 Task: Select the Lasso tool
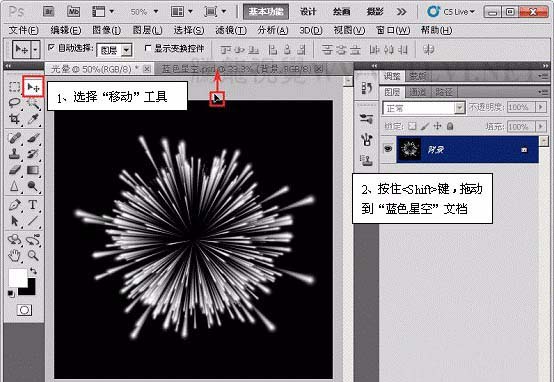click(14, 103)
